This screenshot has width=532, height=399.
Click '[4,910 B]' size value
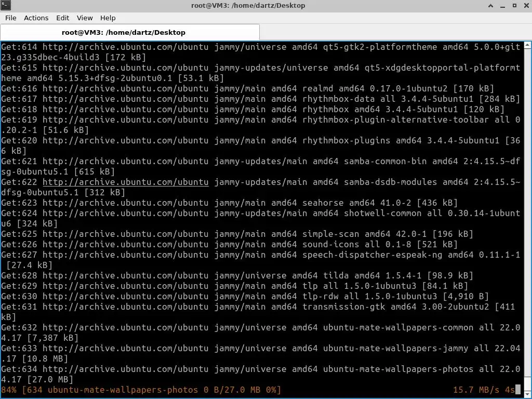[466, 297]
